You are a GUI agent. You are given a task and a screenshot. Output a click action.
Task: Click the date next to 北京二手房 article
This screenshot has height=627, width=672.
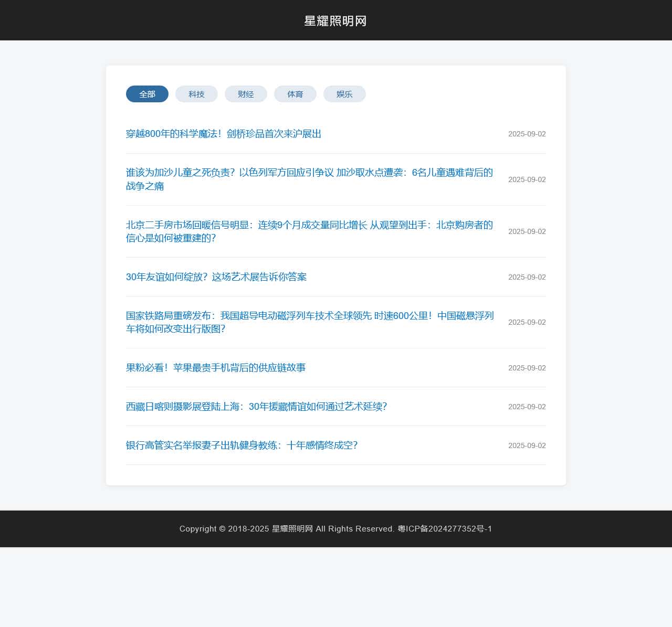coord(527,231)
